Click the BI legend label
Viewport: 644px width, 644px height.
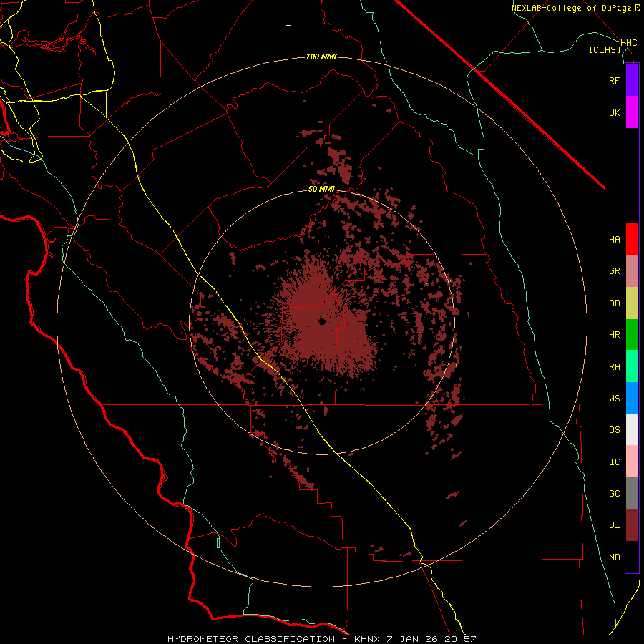tap(614, 525)
